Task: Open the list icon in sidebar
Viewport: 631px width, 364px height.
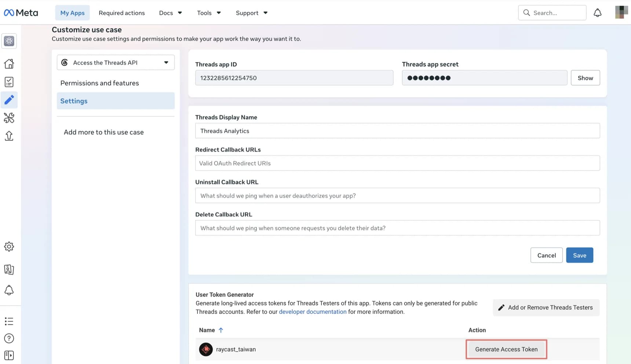Action: click(x=9, y=321)
